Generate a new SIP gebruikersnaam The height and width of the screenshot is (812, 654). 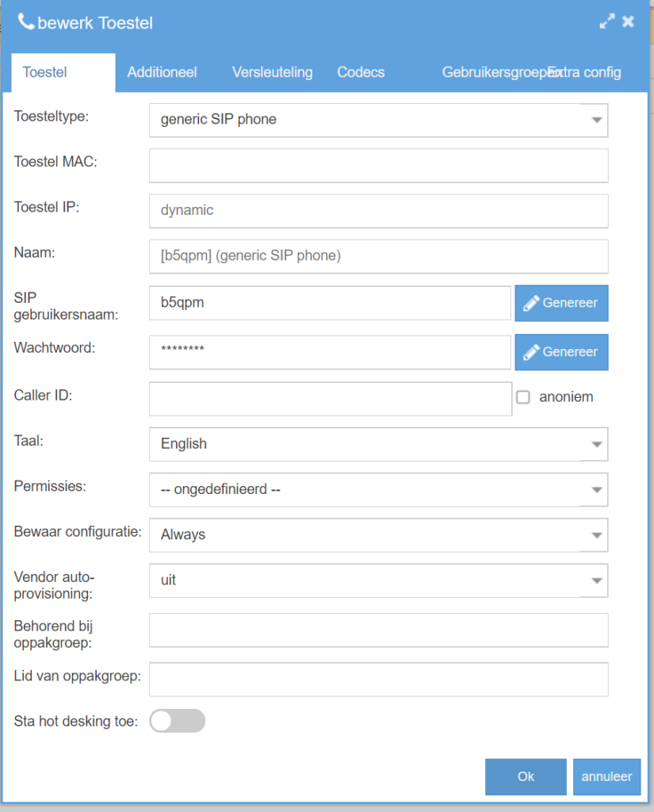[561, 303]
